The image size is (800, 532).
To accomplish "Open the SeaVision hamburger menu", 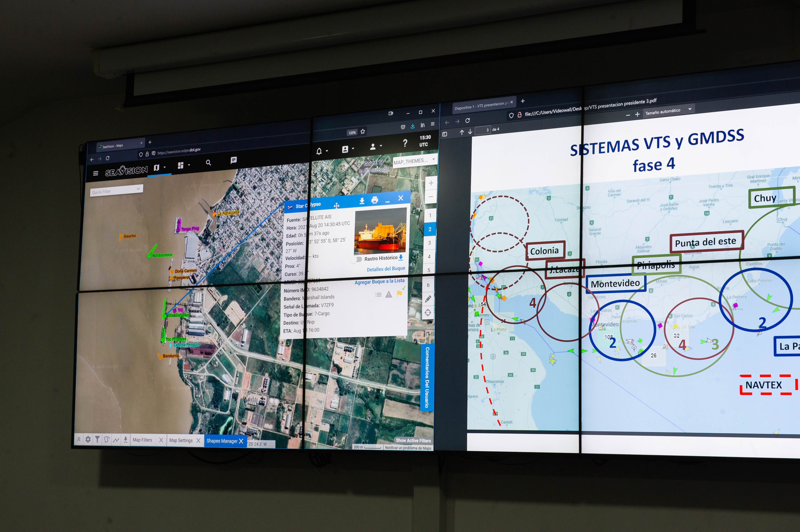I will click(x=96, y=173).
